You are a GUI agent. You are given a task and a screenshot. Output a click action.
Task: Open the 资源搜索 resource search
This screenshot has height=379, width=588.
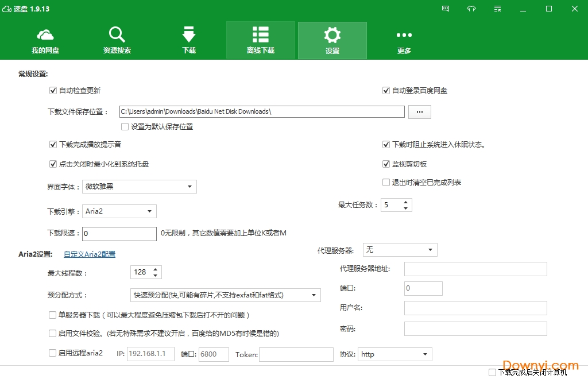point(117,40)
